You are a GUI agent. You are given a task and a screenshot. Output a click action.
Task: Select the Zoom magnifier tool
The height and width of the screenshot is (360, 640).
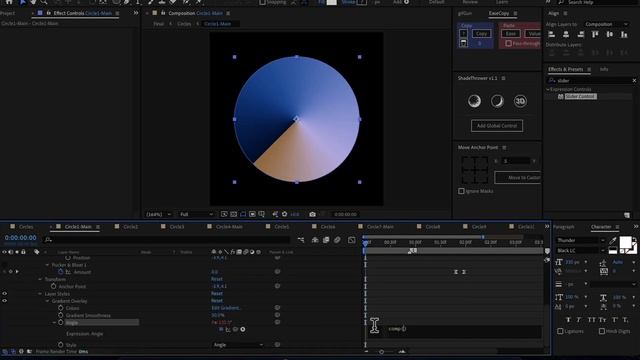(44, 2)
